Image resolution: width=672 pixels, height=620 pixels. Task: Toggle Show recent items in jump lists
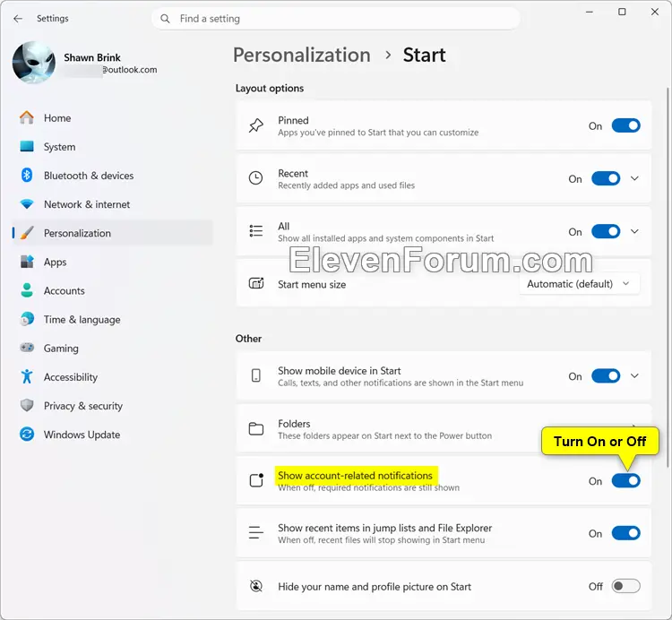tap(625, 533)
